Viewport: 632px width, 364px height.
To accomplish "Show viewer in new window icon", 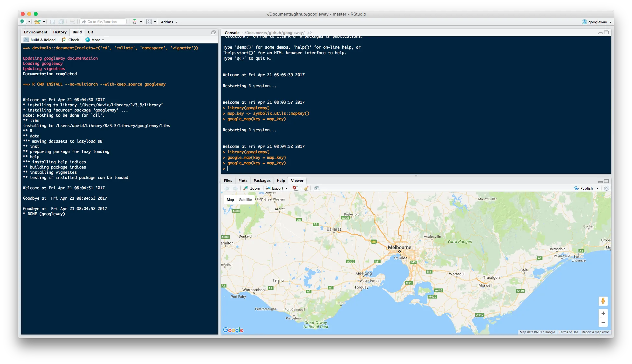I will tap(317, 188).
